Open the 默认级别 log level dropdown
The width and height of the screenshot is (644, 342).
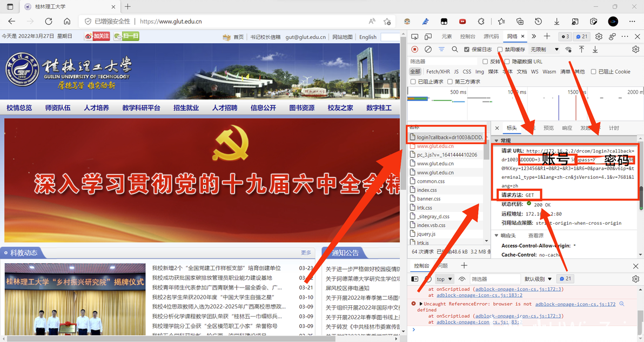point(538,279)
